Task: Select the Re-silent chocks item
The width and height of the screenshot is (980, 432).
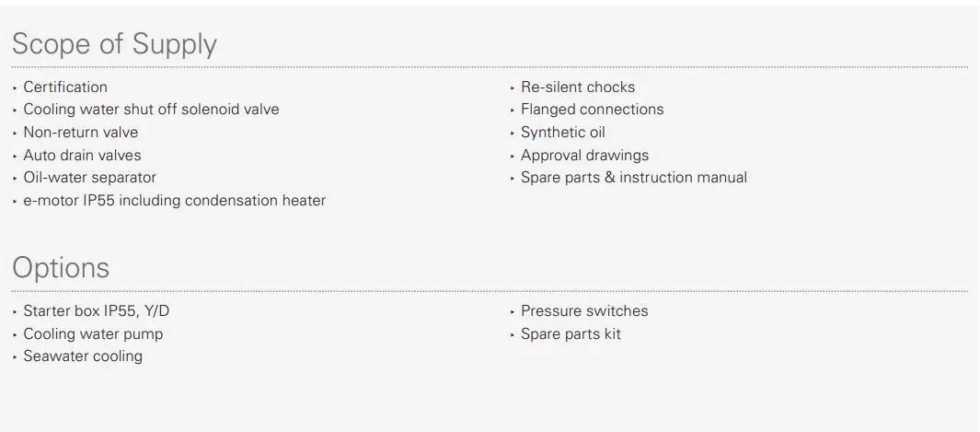Action: tap(578, 87)
